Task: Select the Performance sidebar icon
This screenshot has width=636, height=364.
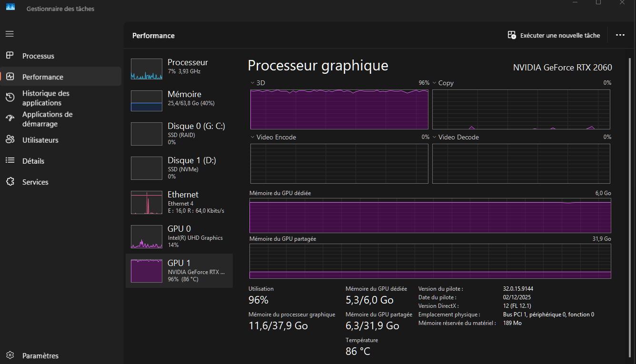Action: (10, 77)
